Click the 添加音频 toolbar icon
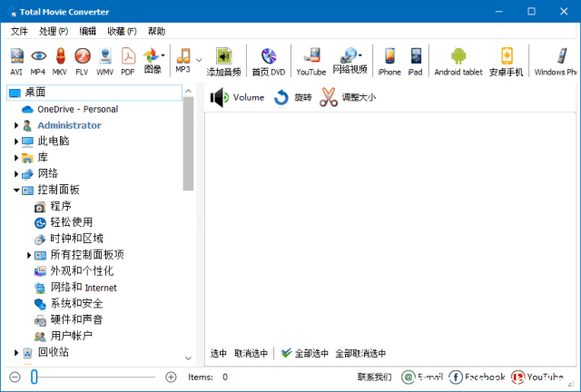The width and height of the screenshot is (581, 392). pos(224,62)
